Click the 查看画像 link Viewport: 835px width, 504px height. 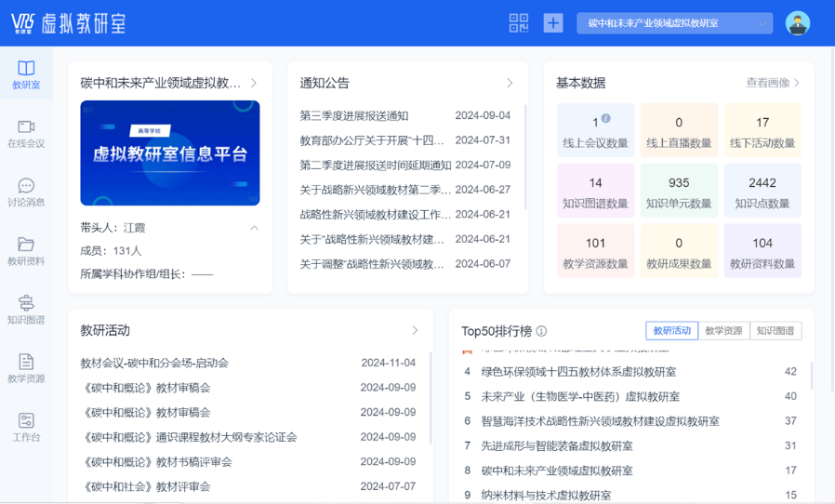tap(773, 83)
